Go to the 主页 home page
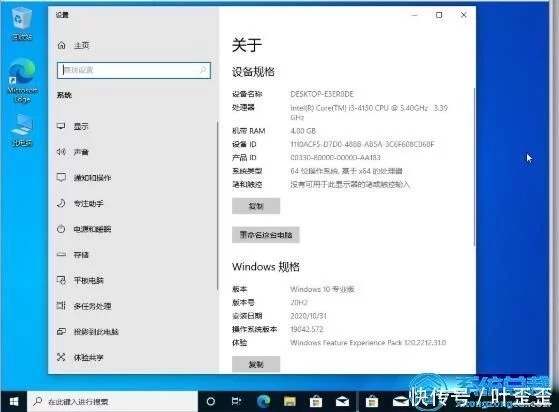The image size is (559, 412). click(73, 46)
